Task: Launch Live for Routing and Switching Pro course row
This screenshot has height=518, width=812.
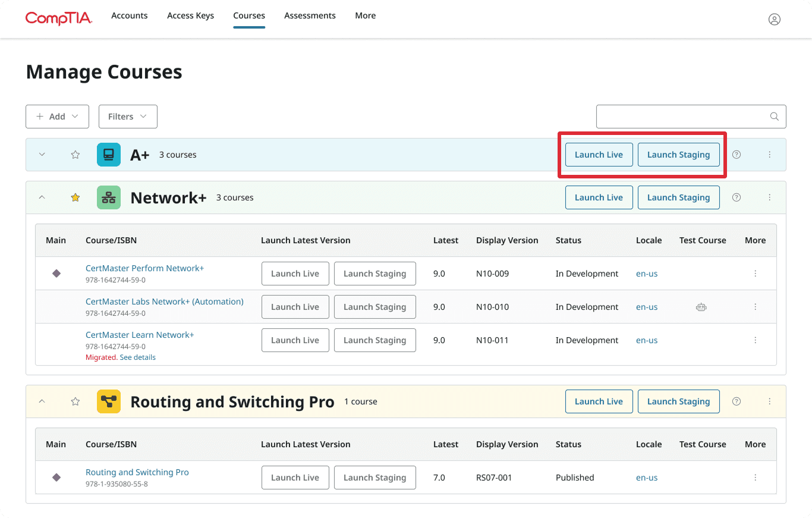Action: pyautogui.click(x=295, y=478)
